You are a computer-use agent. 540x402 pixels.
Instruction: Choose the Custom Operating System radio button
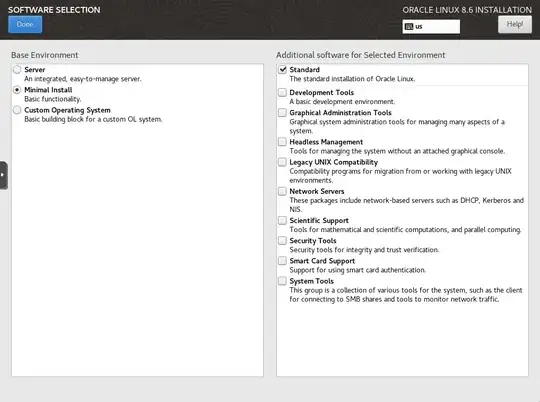(17, 110)
